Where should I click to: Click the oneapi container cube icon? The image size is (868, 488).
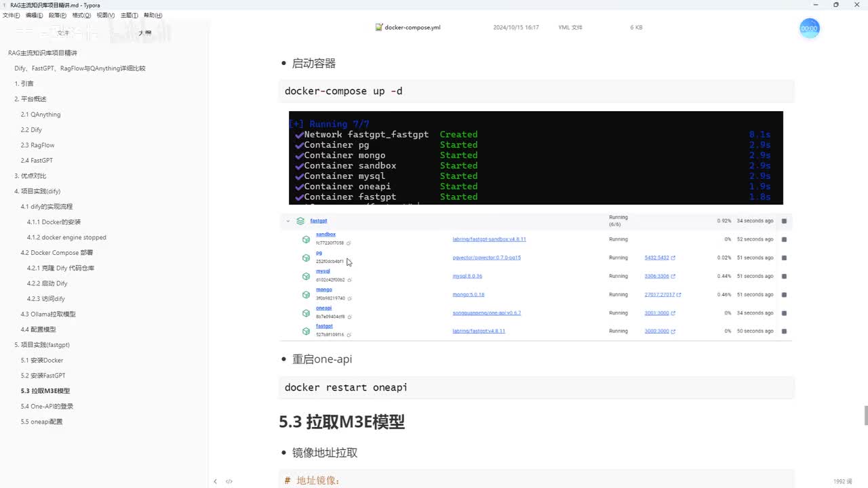pos(306,313)
